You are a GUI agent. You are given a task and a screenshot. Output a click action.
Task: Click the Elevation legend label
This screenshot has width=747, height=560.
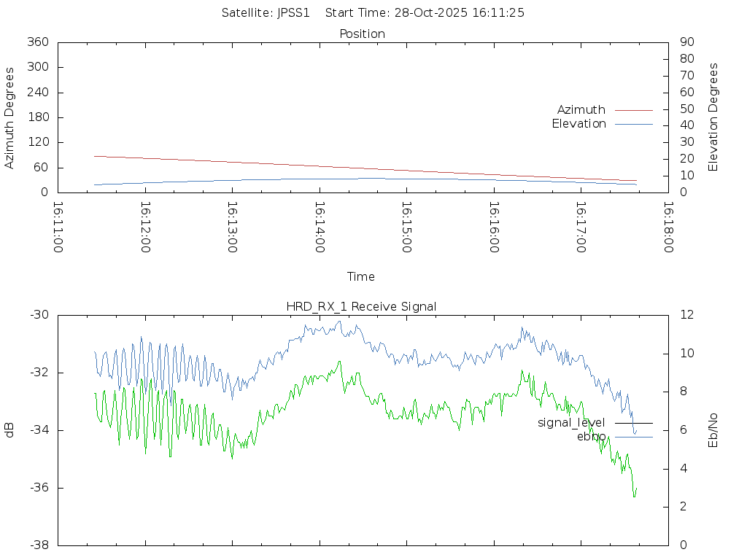[578, 124]
